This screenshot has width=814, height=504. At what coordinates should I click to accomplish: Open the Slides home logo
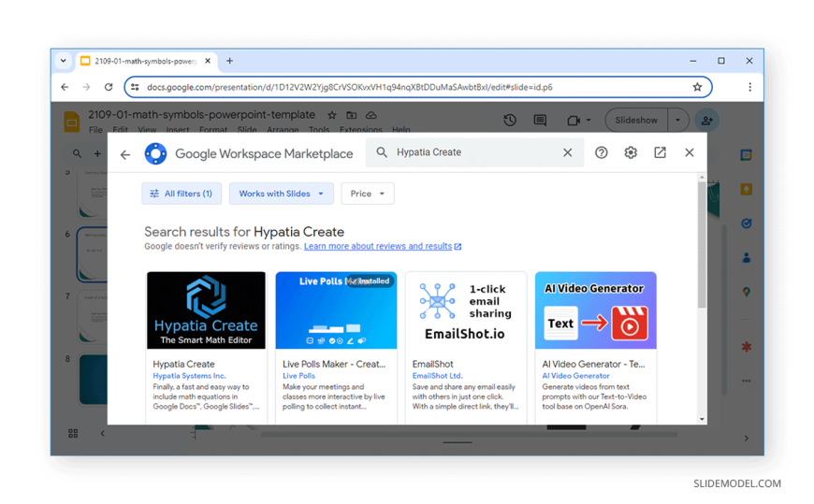72,122
